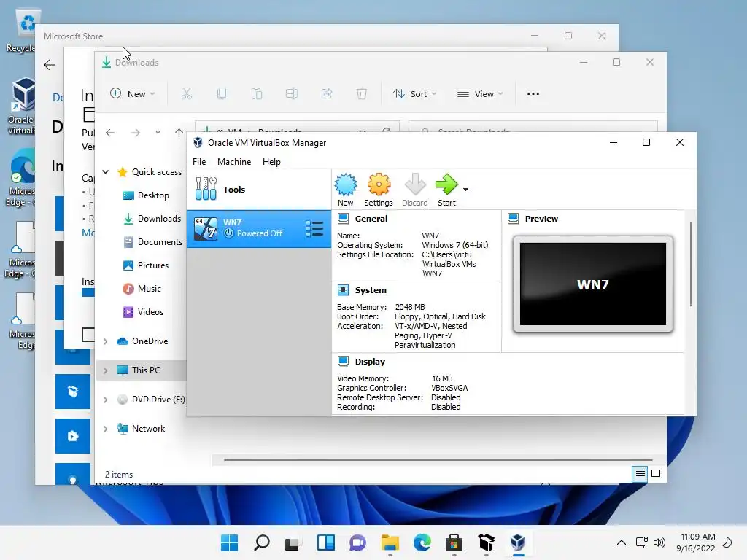Expand the OneDrive tree node
The width and height of the screenshot is (747, 560).
point(106,341)
